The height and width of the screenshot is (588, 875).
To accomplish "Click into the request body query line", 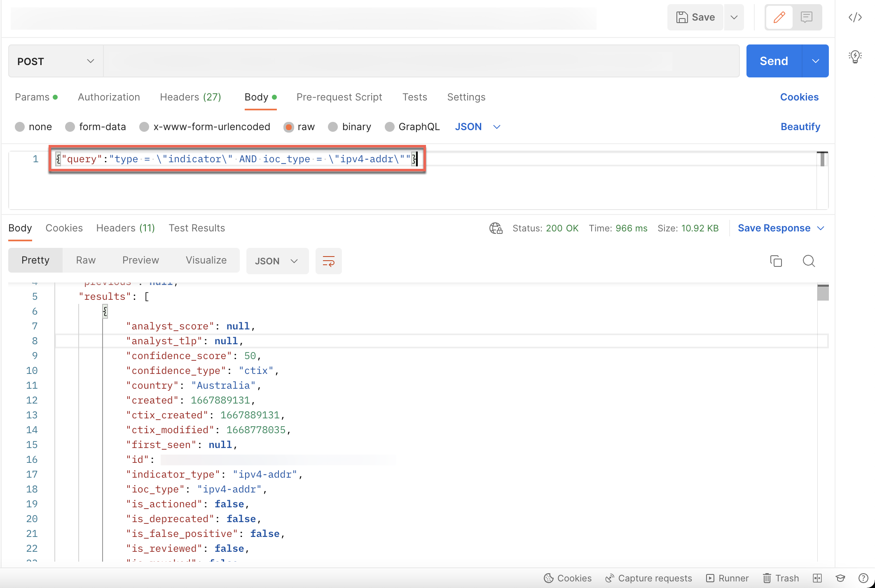I will coord(237,159).
